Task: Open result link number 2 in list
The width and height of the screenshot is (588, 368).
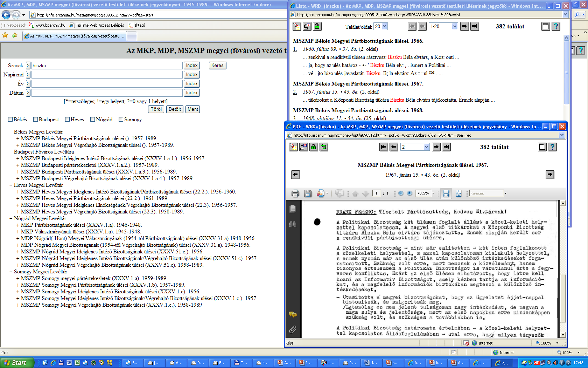Action: click(x=295, y=92)
